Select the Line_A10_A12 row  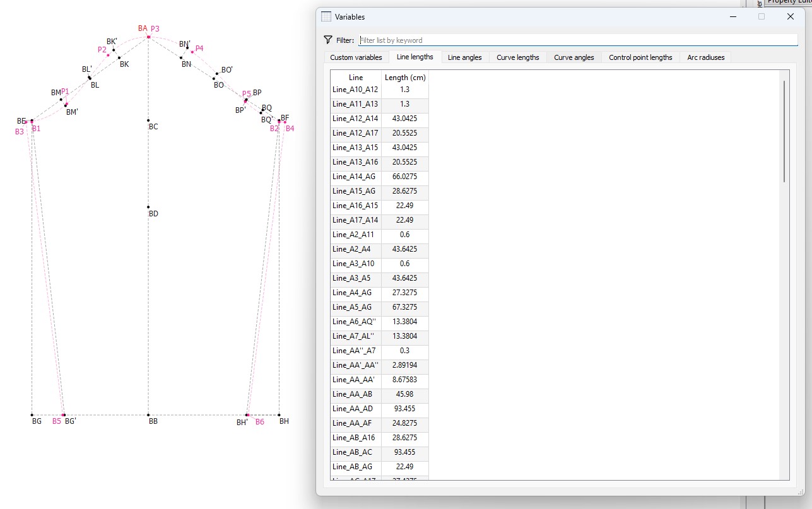(x=379, y=90)
